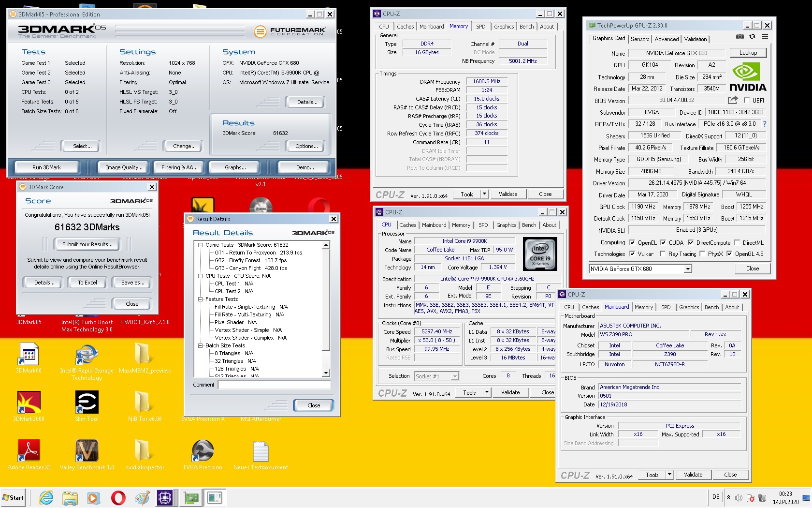
Task: Click the GPU-Z refresh icon
Action: point(752,36)
